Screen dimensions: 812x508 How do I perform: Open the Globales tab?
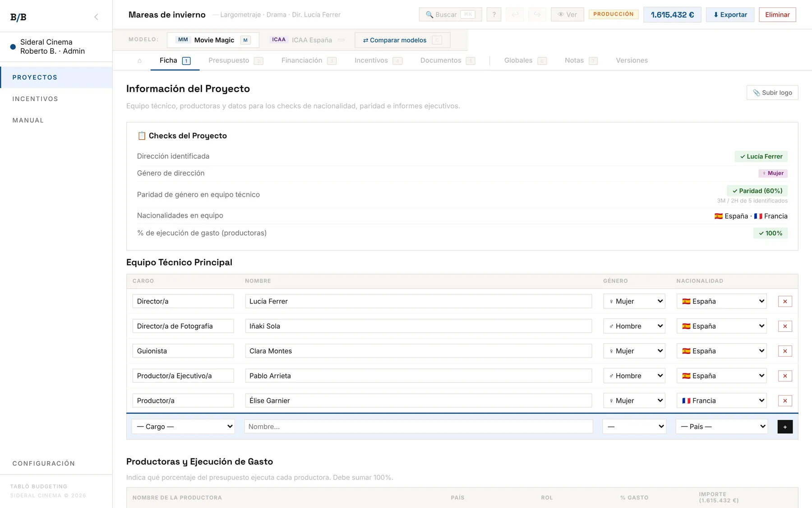(525, 61)
